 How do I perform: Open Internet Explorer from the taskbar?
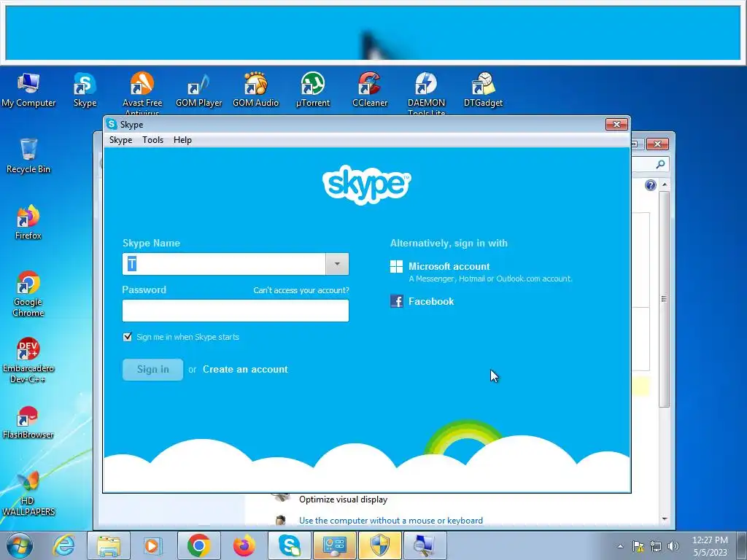[63, 545]
